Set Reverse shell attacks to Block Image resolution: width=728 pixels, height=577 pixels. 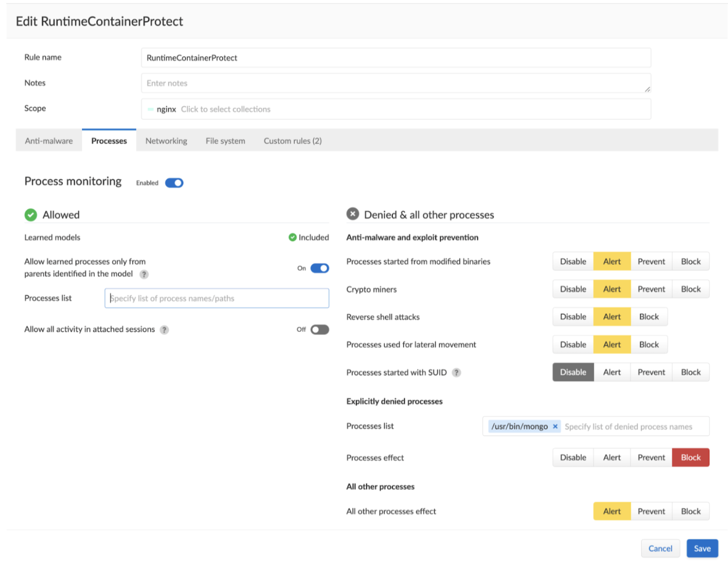point(649,317)
